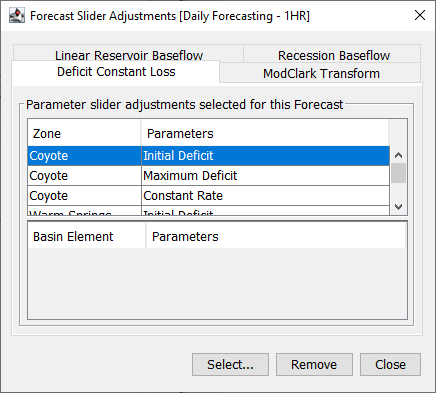The image size is (436, 393).
Task: Click the Basin Element column header
Action: (87, 237)
